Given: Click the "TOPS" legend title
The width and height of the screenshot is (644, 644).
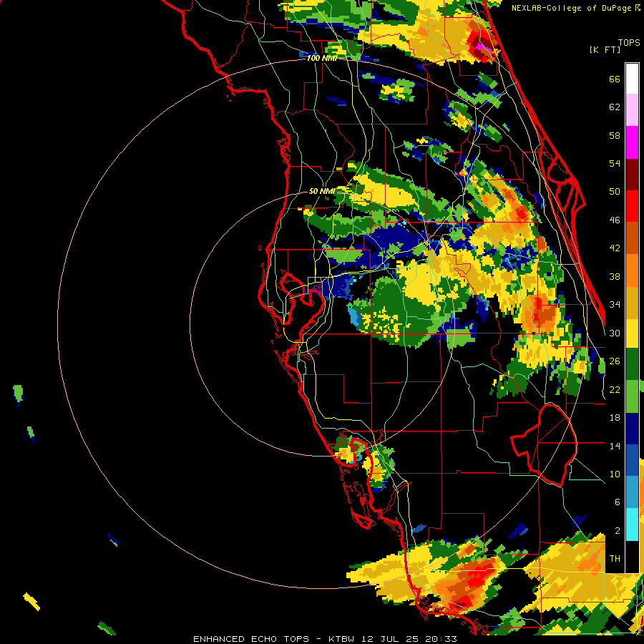Looking at the screenshot, I should coord(629,42).
